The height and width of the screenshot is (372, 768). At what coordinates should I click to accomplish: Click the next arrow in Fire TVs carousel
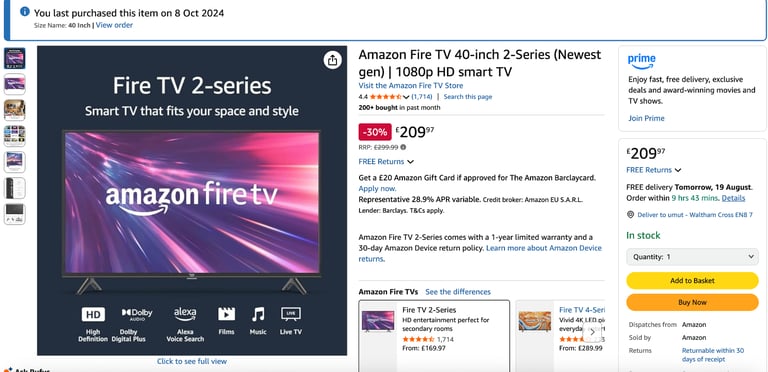coord(592,332)
